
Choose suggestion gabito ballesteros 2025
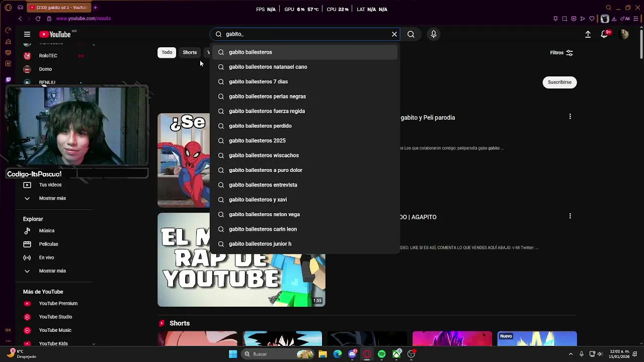pos(305,141)
